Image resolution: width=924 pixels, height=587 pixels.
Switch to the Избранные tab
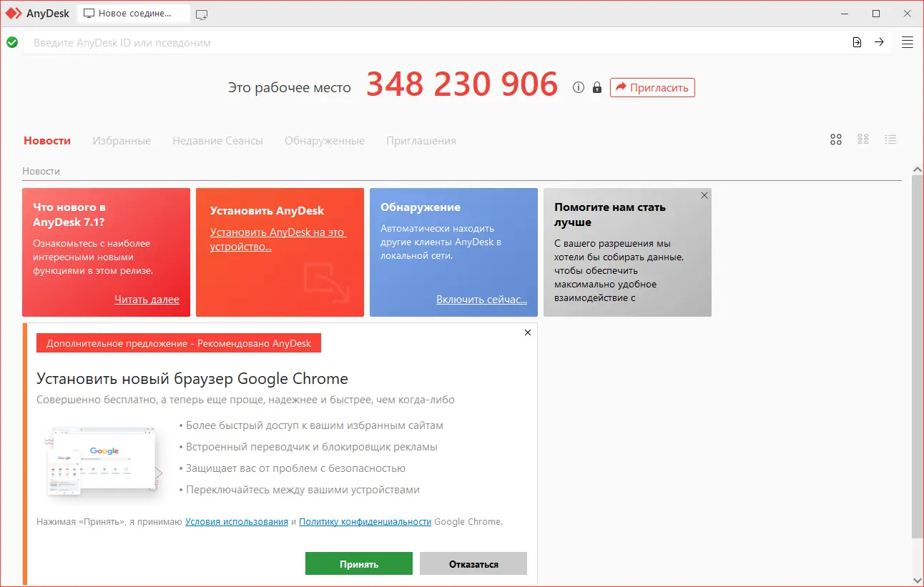[x=122, y=140]
